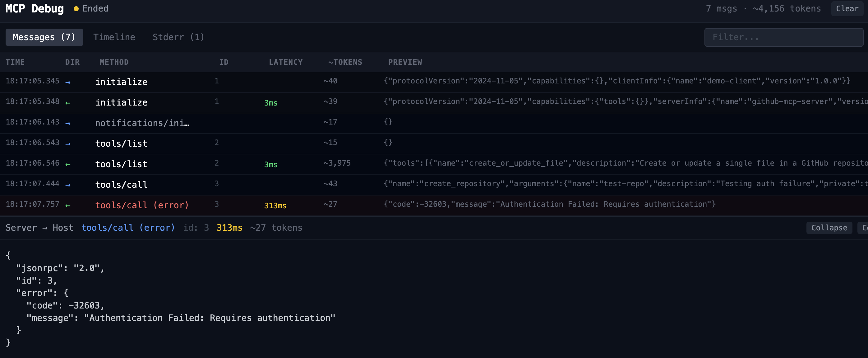Image resolution: width=868 pixels, height=358 pixels.
Task: Click the blue tools/call (error) detail link
Action: (128, 228)
